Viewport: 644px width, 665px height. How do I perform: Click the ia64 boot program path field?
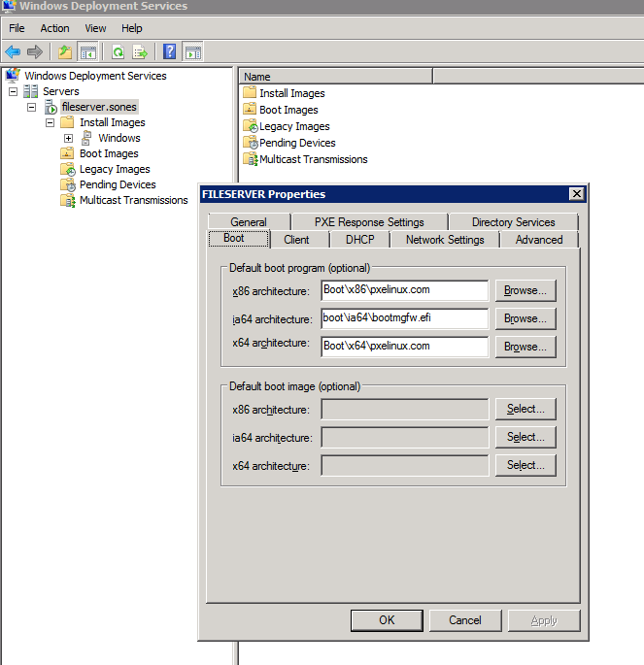(405, 318)
